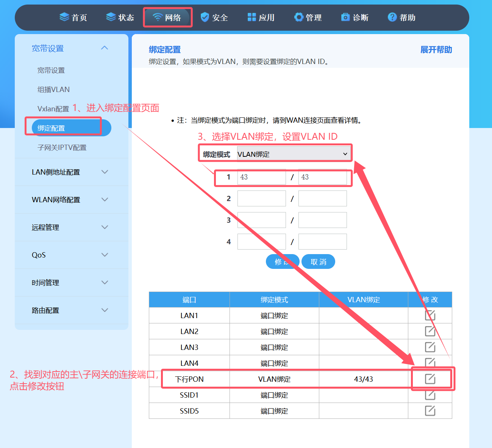Click the first VLAN field in row 1

[x=262, y=177]
